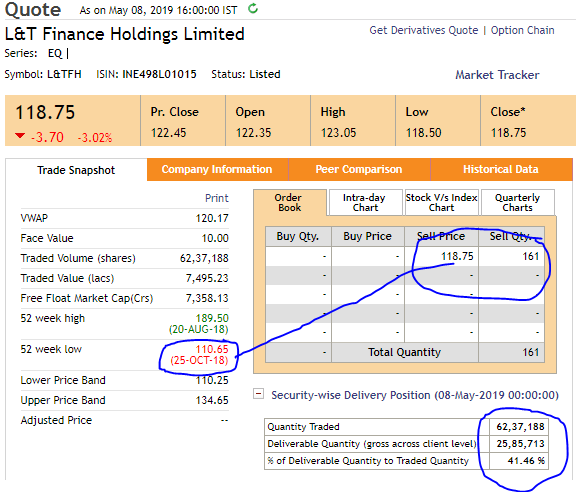Image resolution: width=581 pixels, height=492 pixels.
Task: Click the Buy Price column header
Action: pyautogui.click(x=367, y=236)
